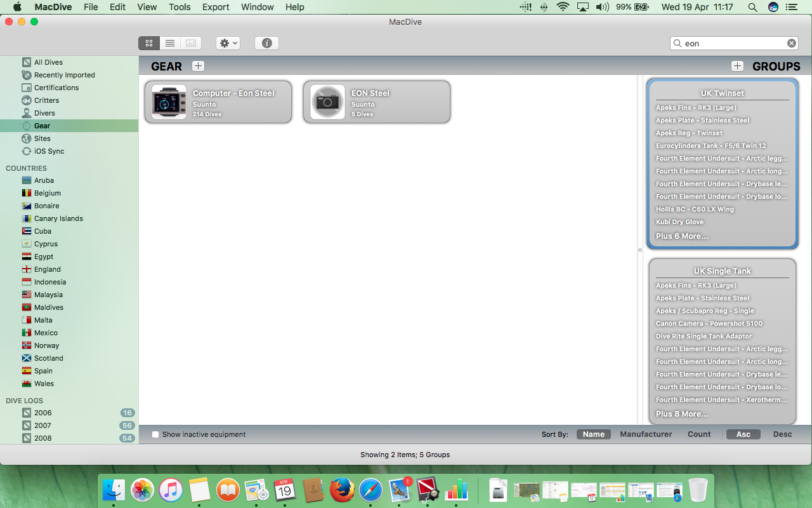Open the Firefox icon in Dock
Screen dimensions: 812x508
point(342,490)
